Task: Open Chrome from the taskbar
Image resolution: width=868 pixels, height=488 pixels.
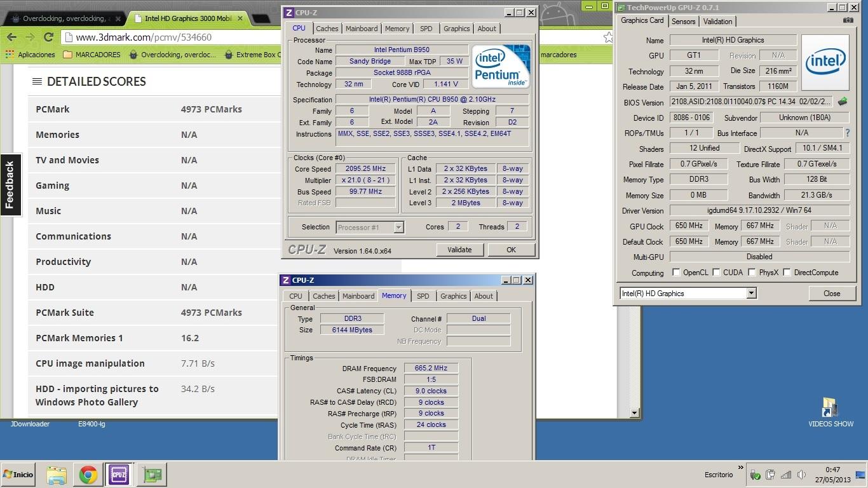Action: [x=88, y=475]
